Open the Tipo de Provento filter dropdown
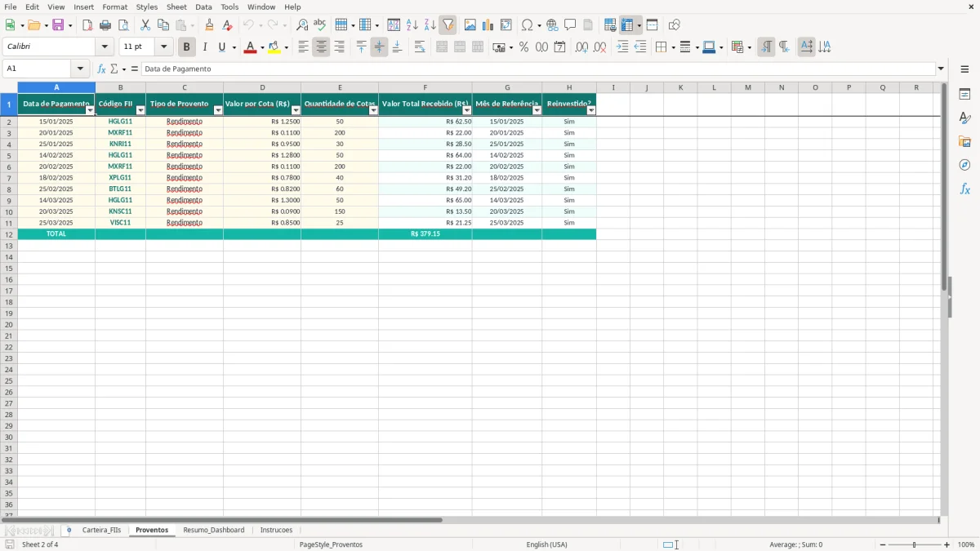 pos(218,110)
